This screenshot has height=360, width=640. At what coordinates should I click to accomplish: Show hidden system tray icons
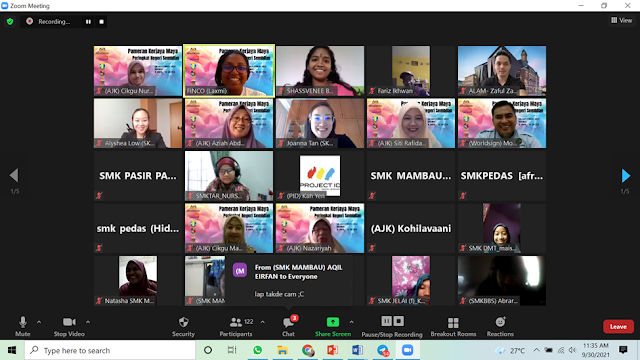[x=536, y=350]
